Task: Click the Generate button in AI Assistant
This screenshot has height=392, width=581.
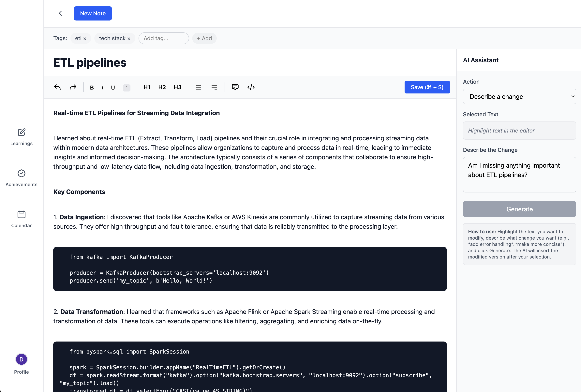Action: tap(519, 209)
